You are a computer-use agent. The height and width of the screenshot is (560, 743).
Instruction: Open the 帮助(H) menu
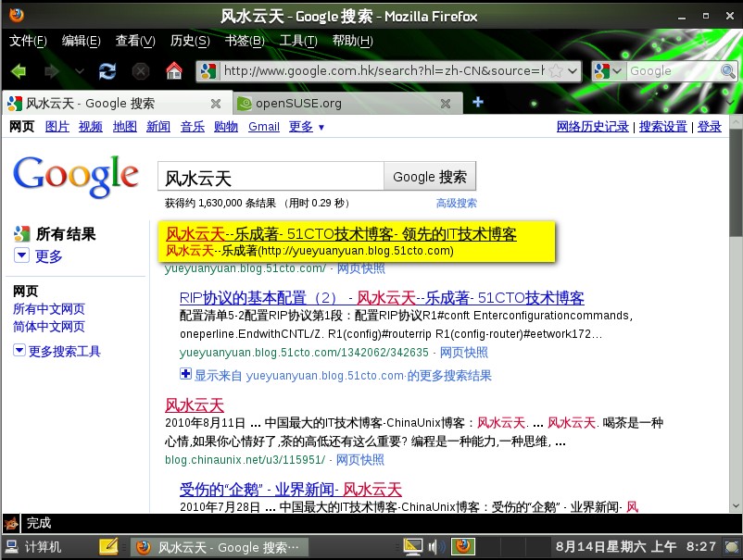[353, 41]
